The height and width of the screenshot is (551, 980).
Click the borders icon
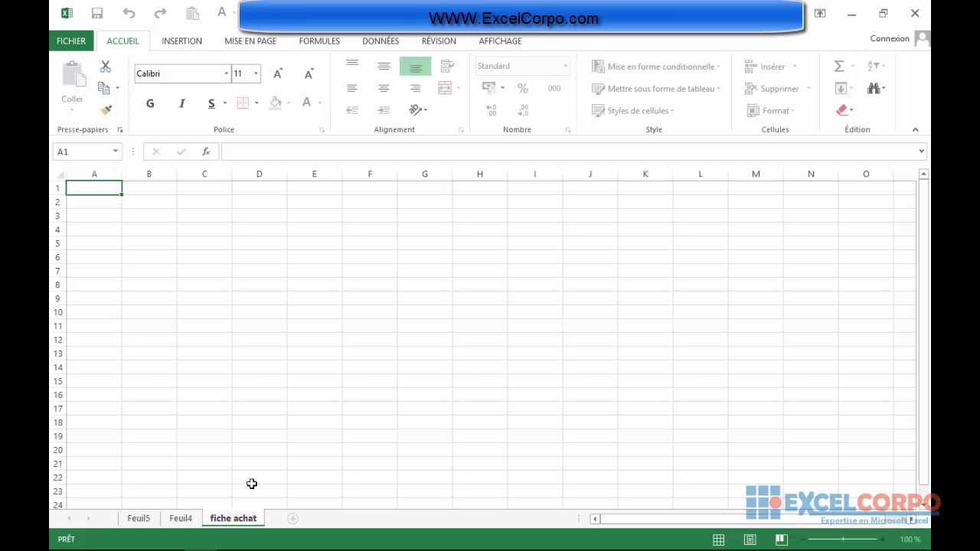tap(243, 103)
